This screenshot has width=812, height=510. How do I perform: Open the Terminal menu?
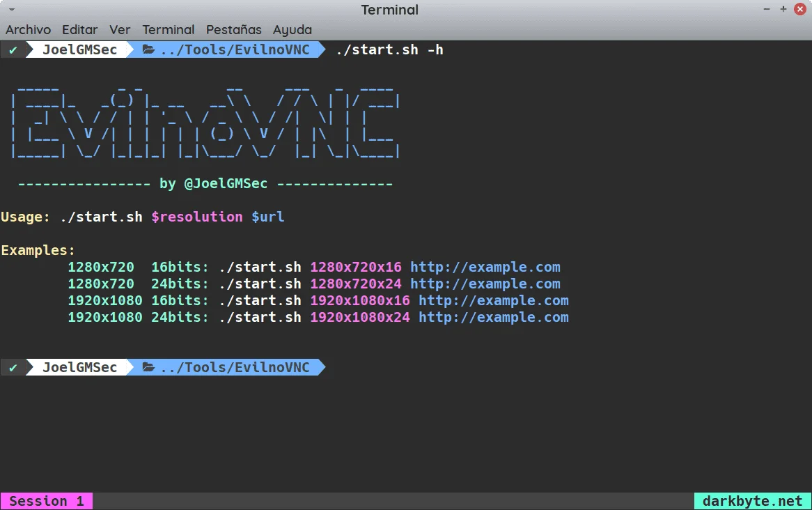[x=169, y=29]
